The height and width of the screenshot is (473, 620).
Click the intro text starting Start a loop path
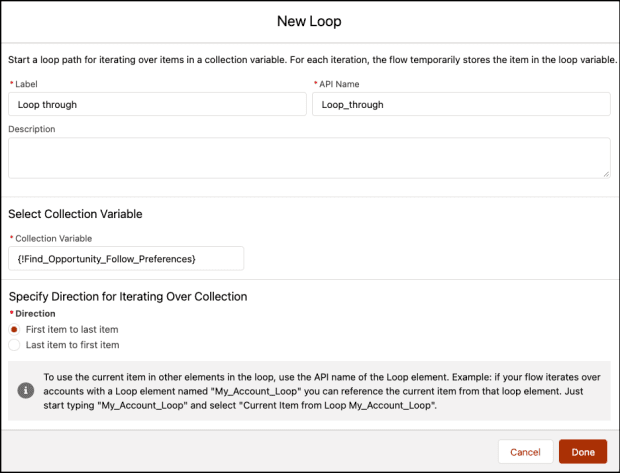point(312,60)
